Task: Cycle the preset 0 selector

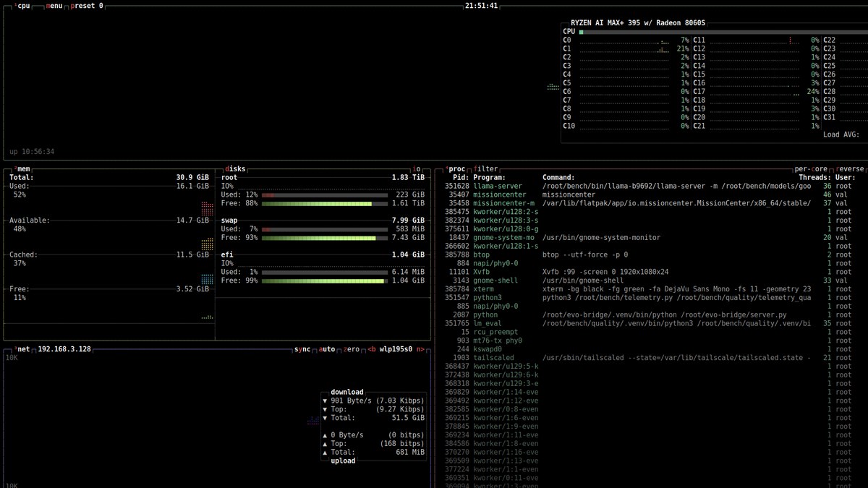Action: 87,6
